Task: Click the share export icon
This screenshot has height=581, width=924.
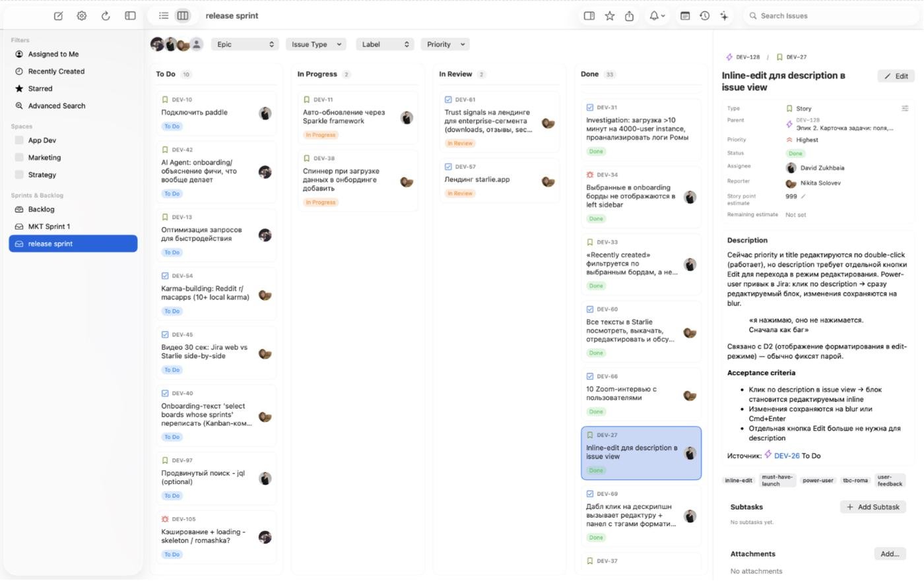Action: [x=630, y=16]
